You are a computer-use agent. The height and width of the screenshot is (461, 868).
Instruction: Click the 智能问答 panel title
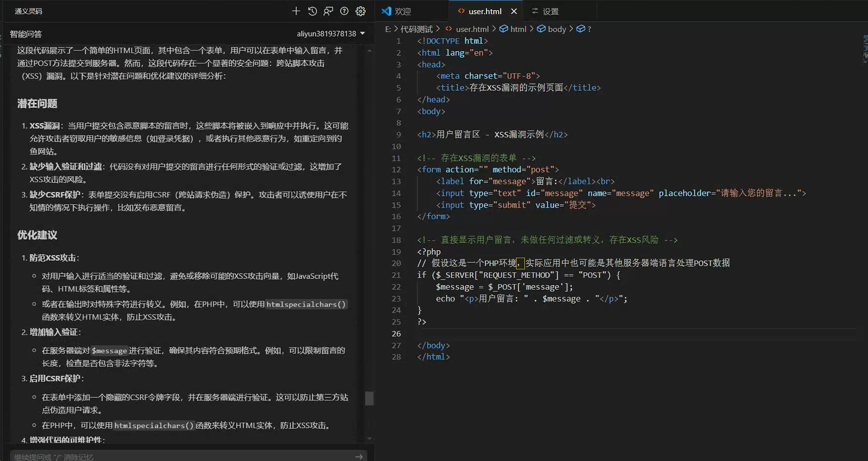(26, 34)
